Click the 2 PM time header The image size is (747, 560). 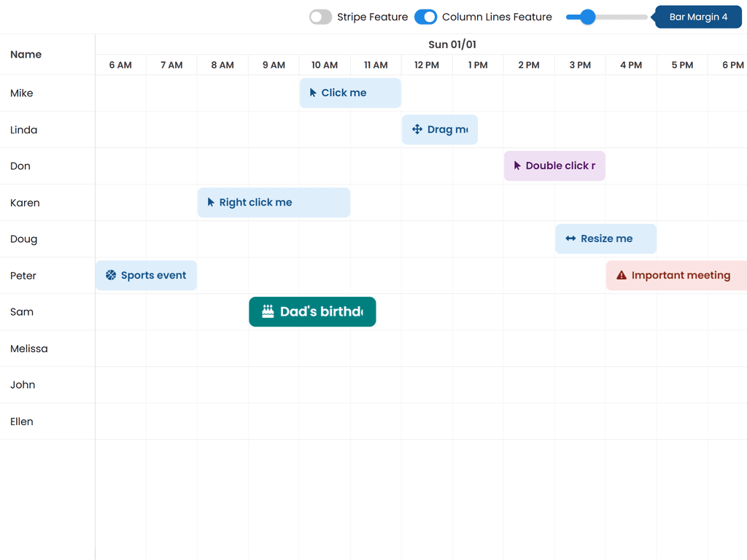coord(529,65)
